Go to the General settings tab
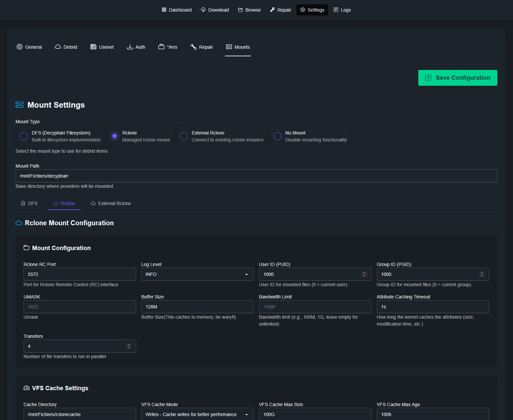This screenshot has height=420, width=513. 29,47
